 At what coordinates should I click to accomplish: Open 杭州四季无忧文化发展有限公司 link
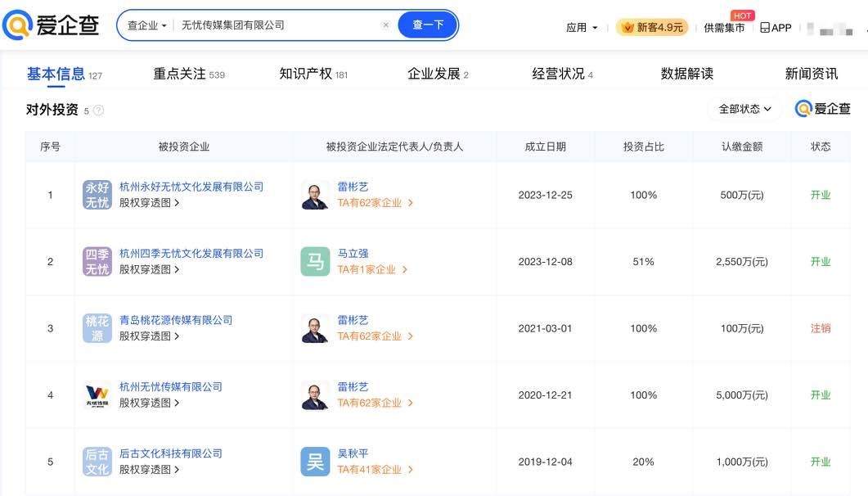pyautogui.click(x=191, y=254)
